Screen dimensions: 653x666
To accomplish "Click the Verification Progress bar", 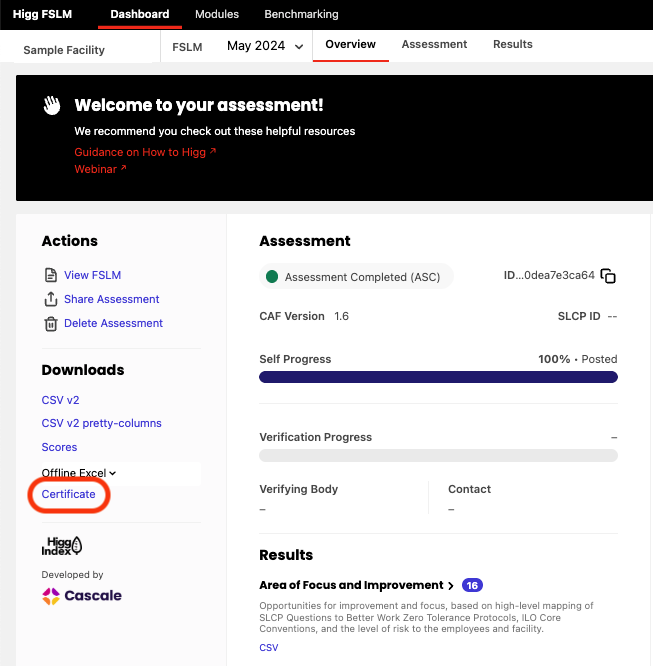I will click(x=438, y=455).
